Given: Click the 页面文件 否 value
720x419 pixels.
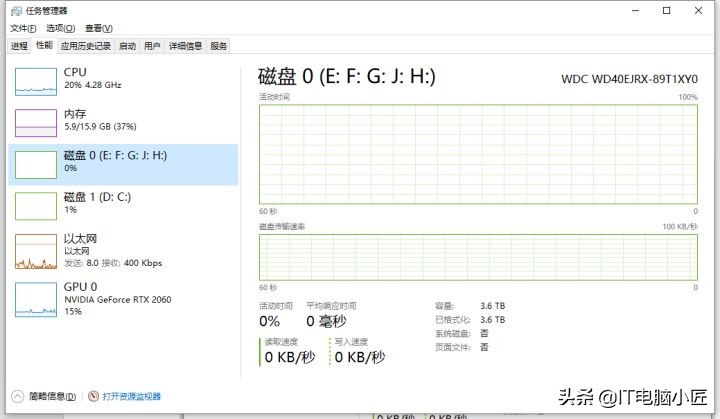Looking at the screenshot, I should point(484,347).
